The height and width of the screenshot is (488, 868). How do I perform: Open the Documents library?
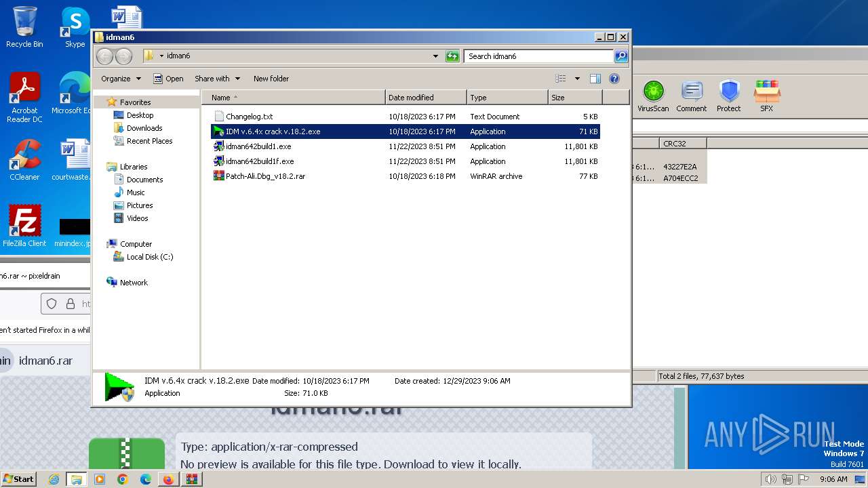[144, 180]
